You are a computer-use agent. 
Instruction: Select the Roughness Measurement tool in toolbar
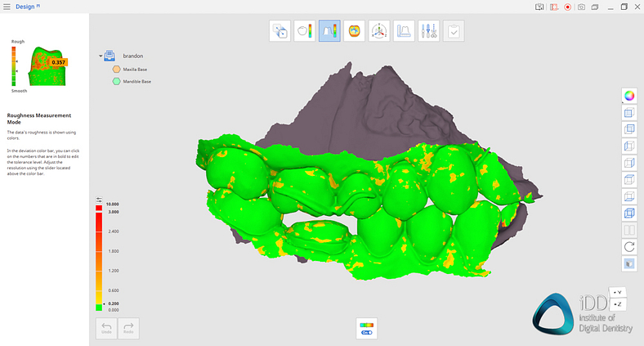click(330, 32)
